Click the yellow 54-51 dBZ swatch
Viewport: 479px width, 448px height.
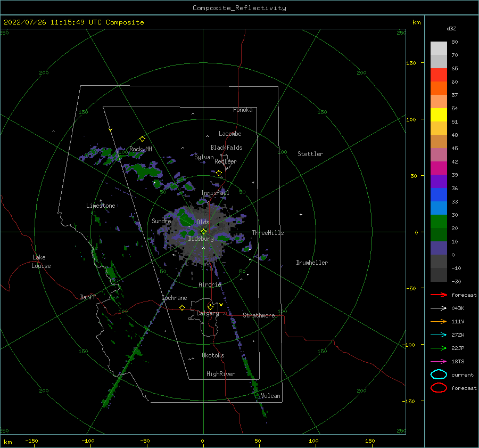tap(439, 115)
